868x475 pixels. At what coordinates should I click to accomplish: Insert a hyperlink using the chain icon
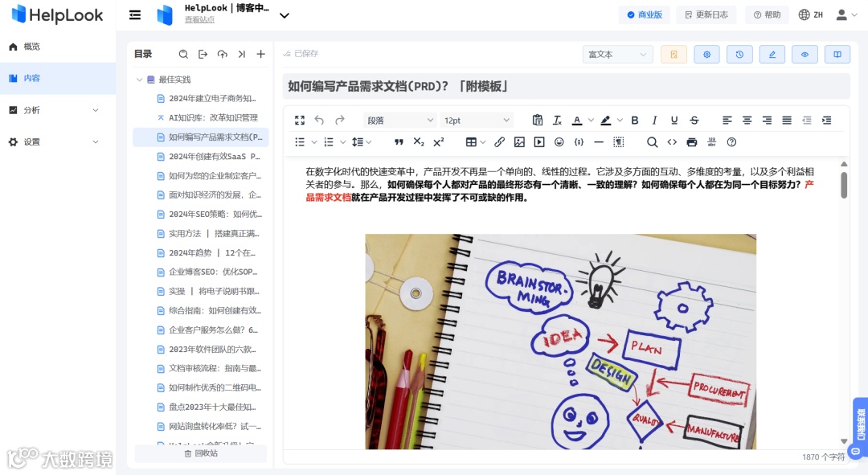pos(499,142)
